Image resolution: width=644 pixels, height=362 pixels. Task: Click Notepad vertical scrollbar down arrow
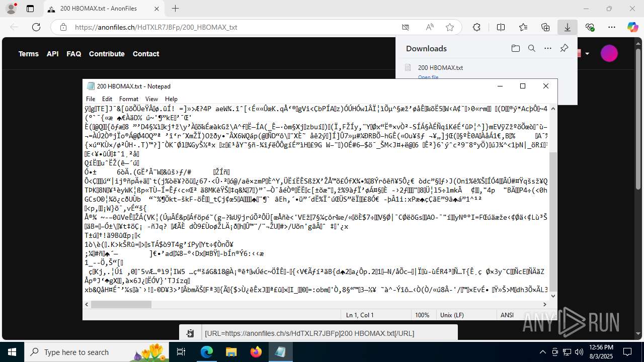click(x=553, y=296)
